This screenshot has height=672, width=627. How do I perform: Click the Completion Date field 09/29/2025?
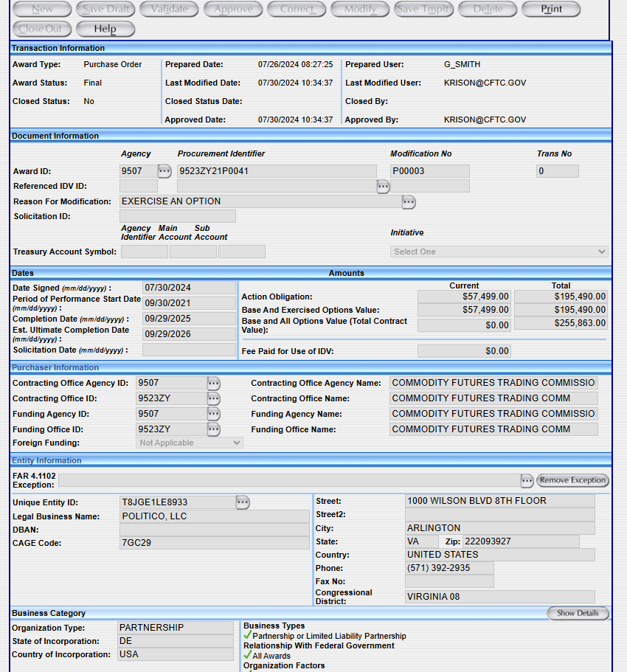[189, 319]
